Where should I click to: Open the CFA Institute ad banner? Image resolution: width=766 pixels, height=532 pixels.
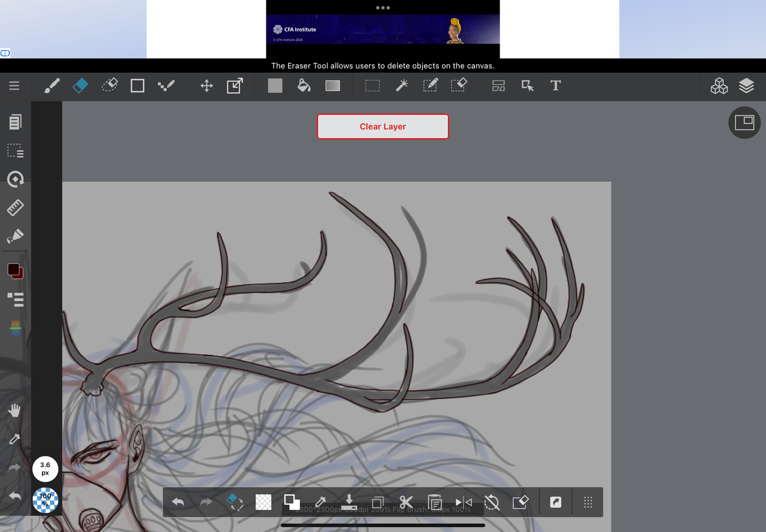click(383, 29)
